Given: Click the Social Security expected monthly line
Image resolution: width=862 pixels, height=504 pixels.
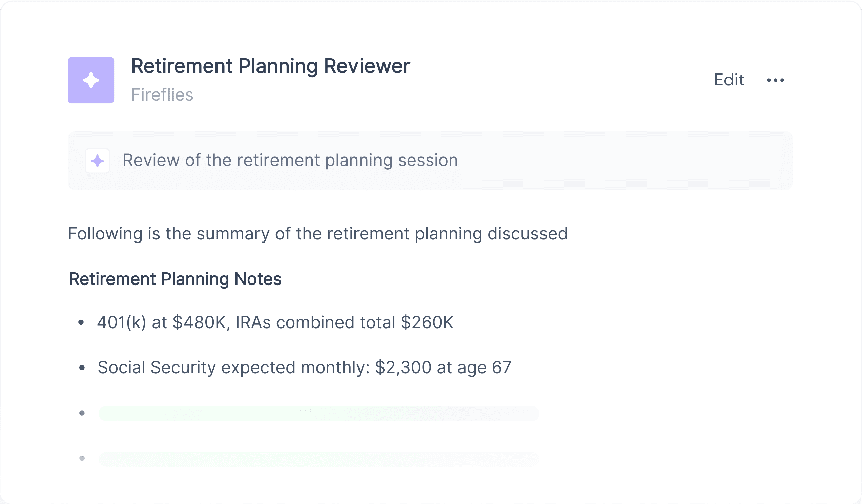Looking at the screenshot, I should pyautogui.click(x=304, y=367).
